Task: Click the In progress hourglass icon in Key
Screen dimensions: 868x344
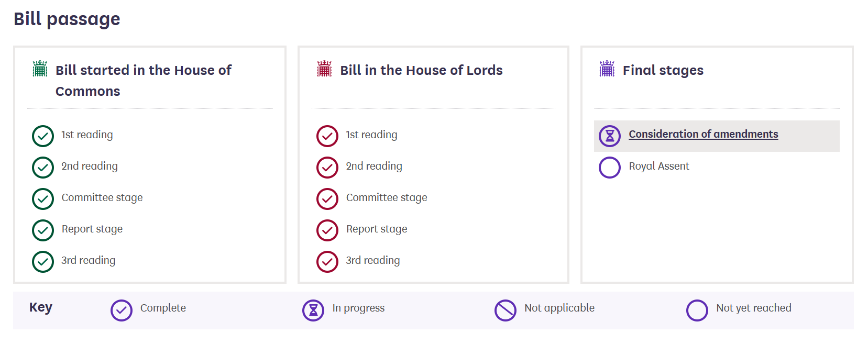Action: 313,310
